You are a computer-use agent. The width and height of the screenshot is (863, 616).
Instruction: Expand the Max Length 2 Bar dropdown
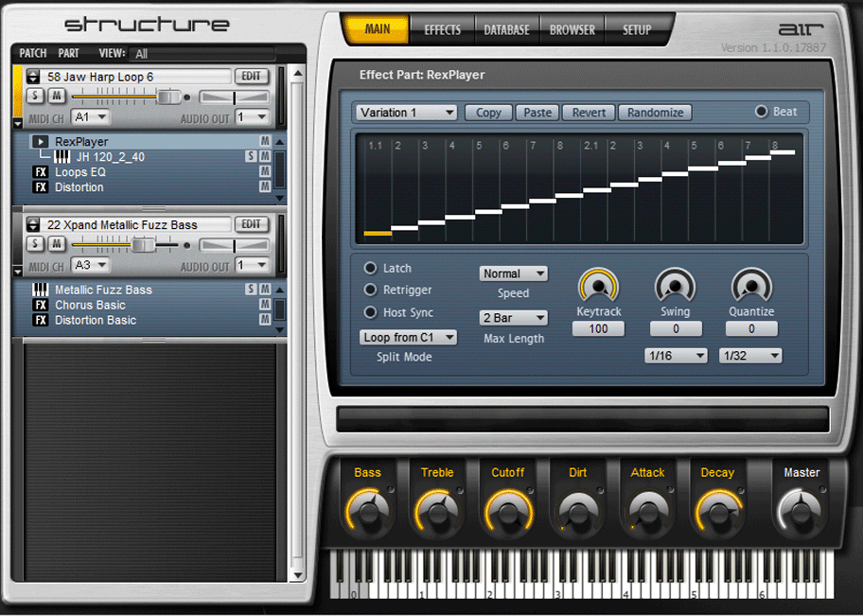tap(514, 318)
